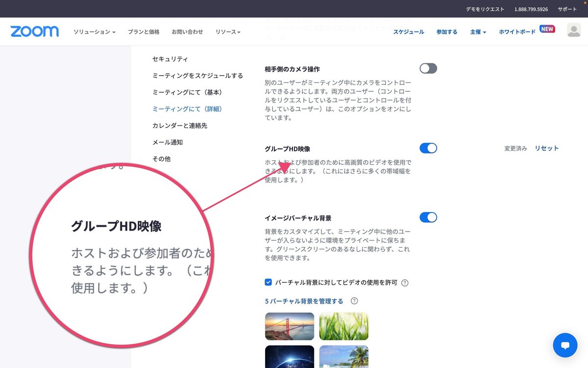Viewport: 588px width, 368px height.
Task: Click 変更済み status text
Action: point(515,148)
